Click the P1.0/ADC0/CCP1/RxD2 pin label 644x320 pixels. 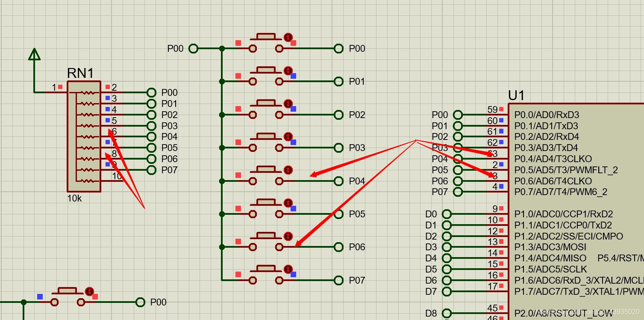(564, 214)
